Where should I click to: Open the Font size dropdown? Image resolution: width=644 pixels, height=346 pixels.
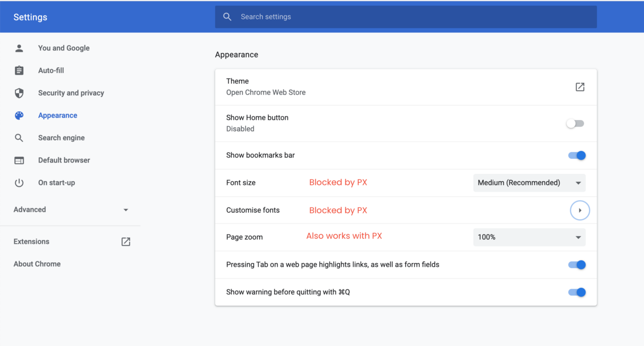529,183
